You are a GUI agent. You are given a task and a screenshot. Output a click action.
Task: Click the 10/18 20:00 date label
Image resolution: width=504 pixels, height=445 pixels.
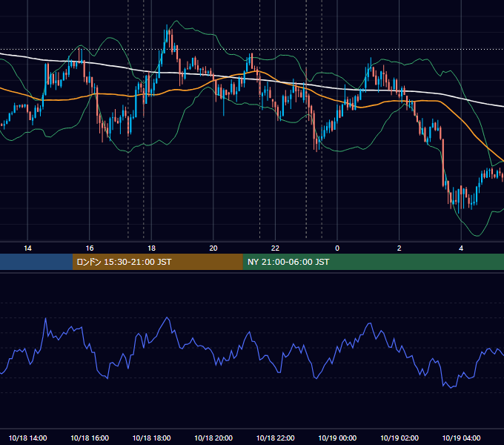213,438
